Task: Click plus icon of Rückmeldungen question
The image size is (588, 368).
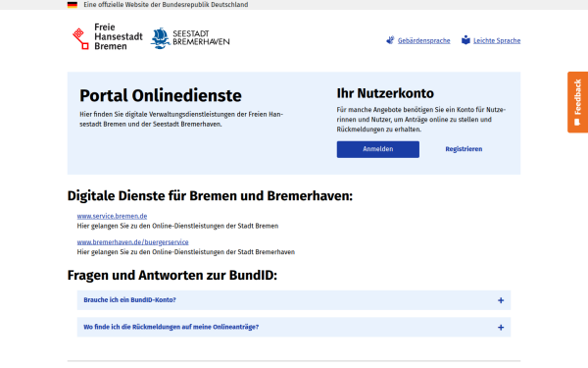Action: click(x=501, y=328)
